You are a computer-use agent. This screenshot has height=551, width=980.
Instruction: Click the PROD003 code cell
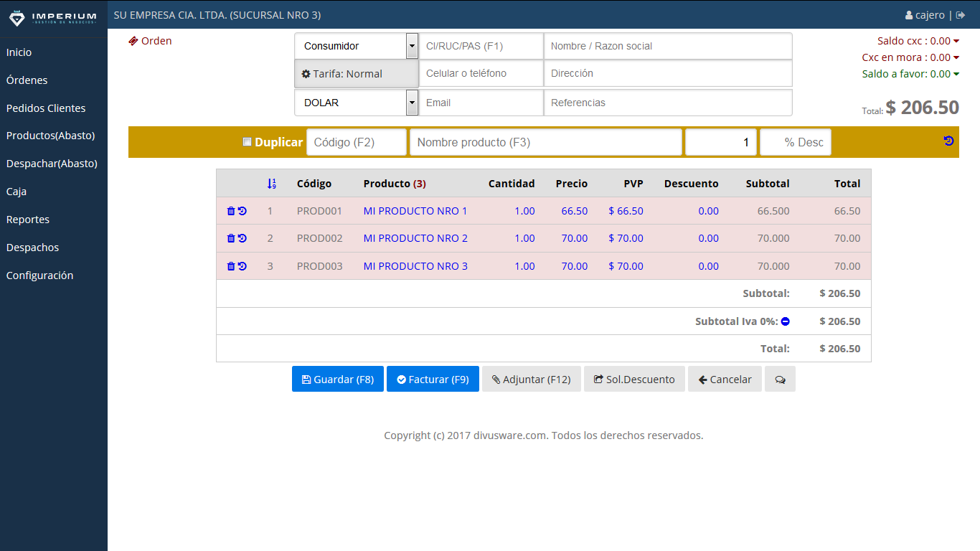point(319,266)
